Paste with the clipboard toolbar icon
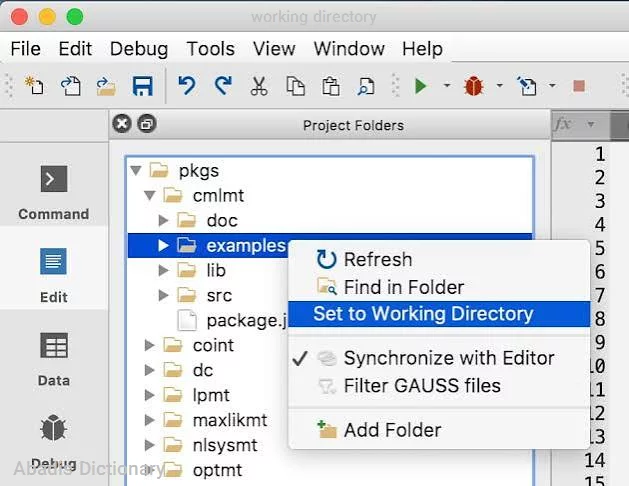This screenshot has height=486, width=629. click(x=331, y=86)
